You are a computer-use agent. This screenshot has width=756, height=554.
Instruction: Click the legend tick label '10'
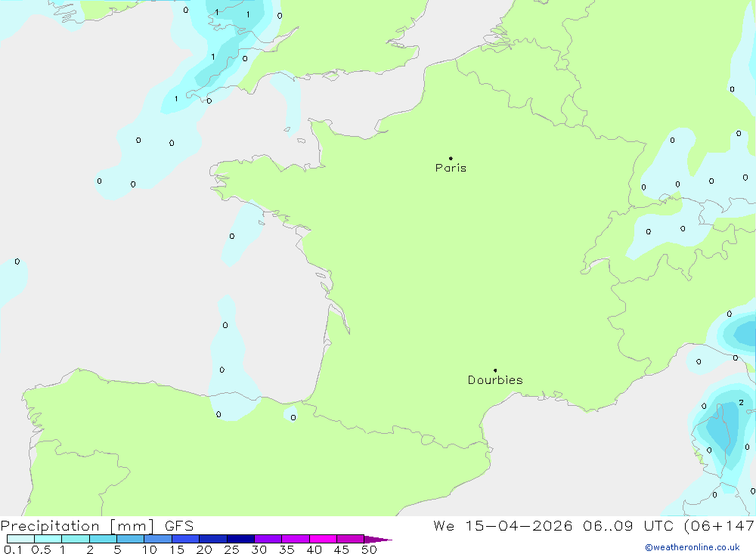(150, 549)
